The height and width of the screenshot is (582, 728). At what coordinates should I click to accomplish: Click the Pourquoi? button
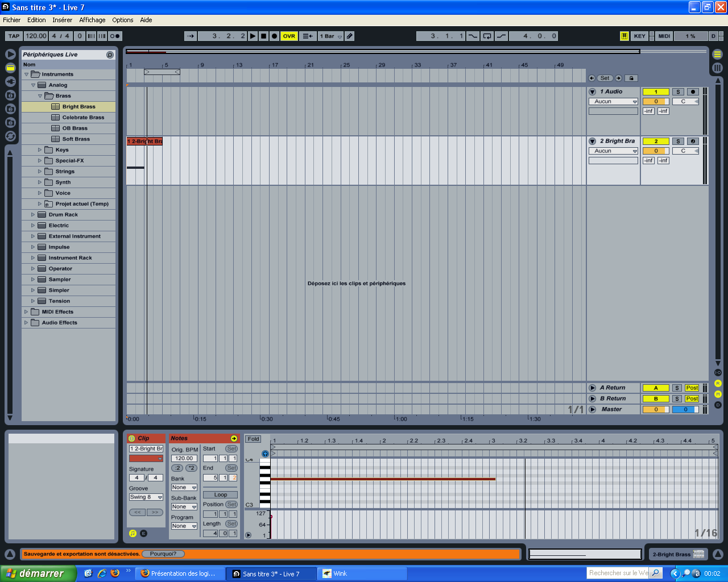pos(163,554)
